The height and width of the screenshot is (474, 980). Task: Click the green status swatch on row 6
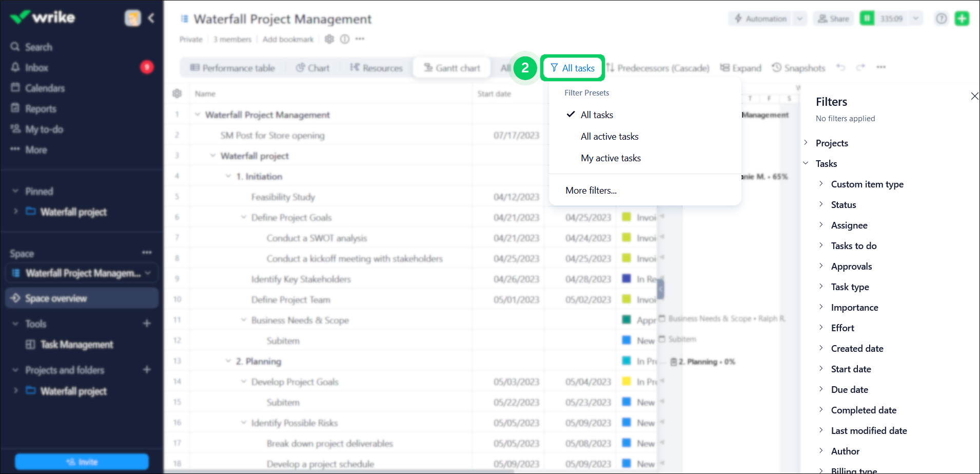click(x=626, y=217)
